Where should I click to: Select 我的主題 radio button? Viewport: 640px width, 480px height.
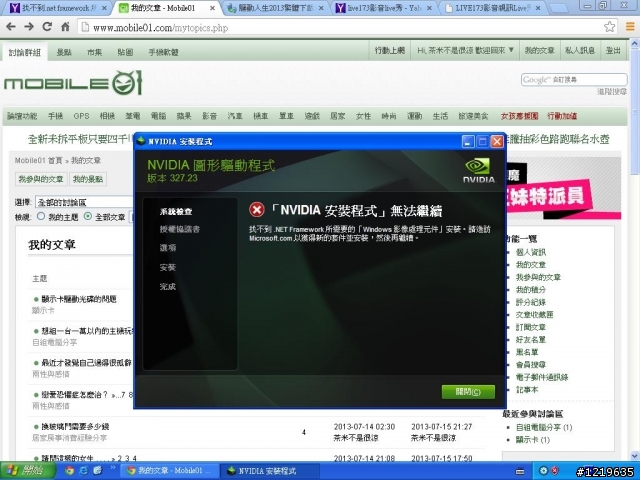[x=40, y=216]
